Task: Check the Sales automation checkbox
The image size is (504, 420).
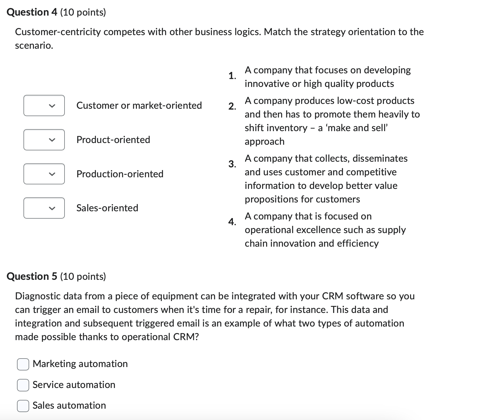Action: coord(23,406)
